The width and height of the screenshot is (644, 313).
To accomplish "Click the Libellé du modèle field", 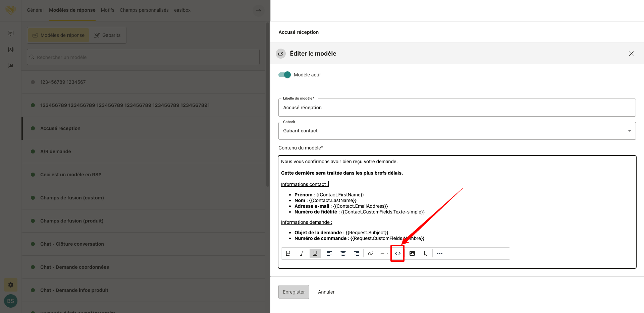I will coord(457,108).
